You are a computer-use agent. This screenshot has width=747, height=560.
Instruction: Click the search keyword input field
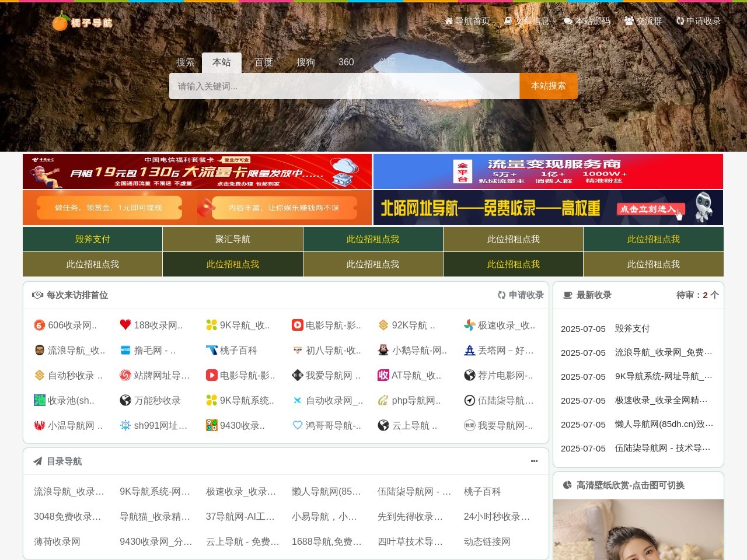pyautogui.click(x=344, y=86)
